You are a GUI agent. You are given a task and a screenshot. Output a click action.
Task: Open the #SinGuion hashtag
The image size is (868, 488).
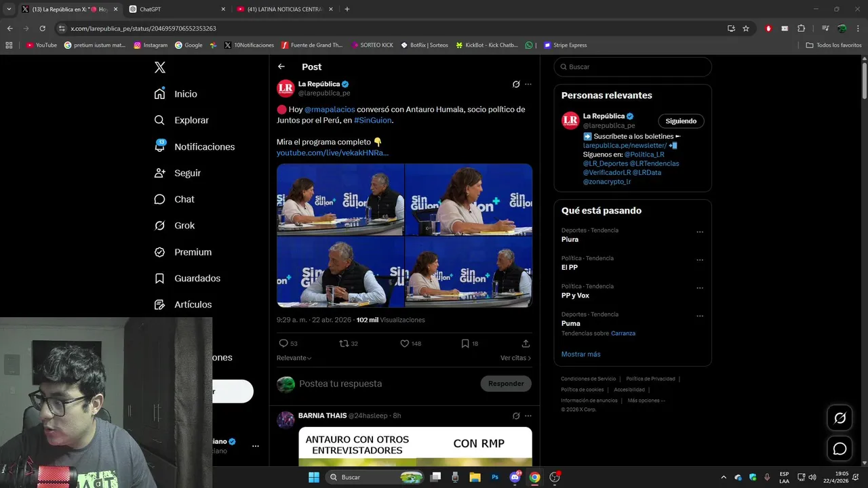pos(373,120)
